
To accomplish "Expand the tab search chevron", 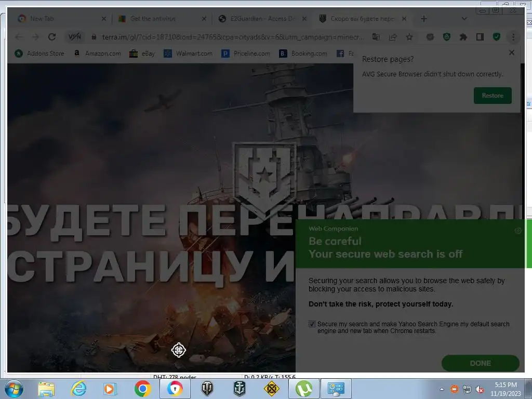I will pos(464,19).
